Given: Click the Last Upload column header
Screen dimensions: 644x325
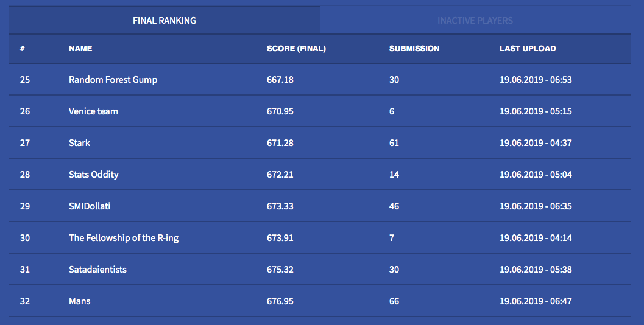Looking at the screenshot, I should (528, 49).
